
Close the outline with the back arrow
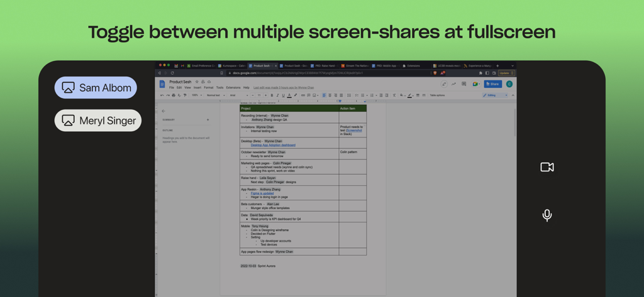(x=164, y=111)
